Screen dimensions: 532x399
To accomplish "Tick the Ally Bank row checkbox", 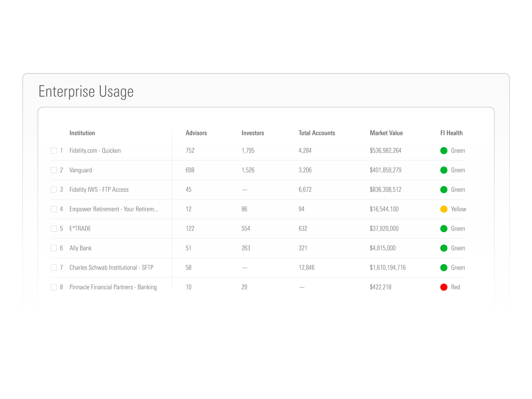I will [x=54, y=248].
